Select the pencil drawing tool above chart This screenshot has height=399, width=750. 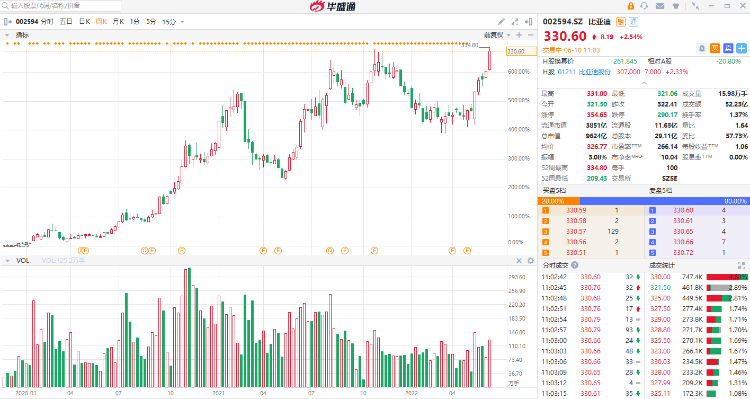point(501,22)
